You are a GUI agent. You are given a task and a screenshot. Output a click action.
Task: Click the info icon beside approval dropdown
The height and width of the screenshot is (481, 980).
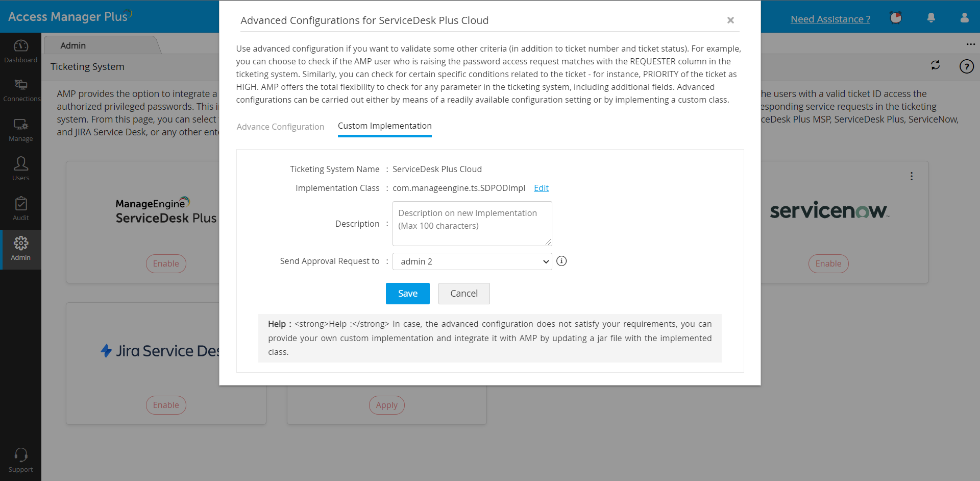pyautogui.click(x=561, y=261)
